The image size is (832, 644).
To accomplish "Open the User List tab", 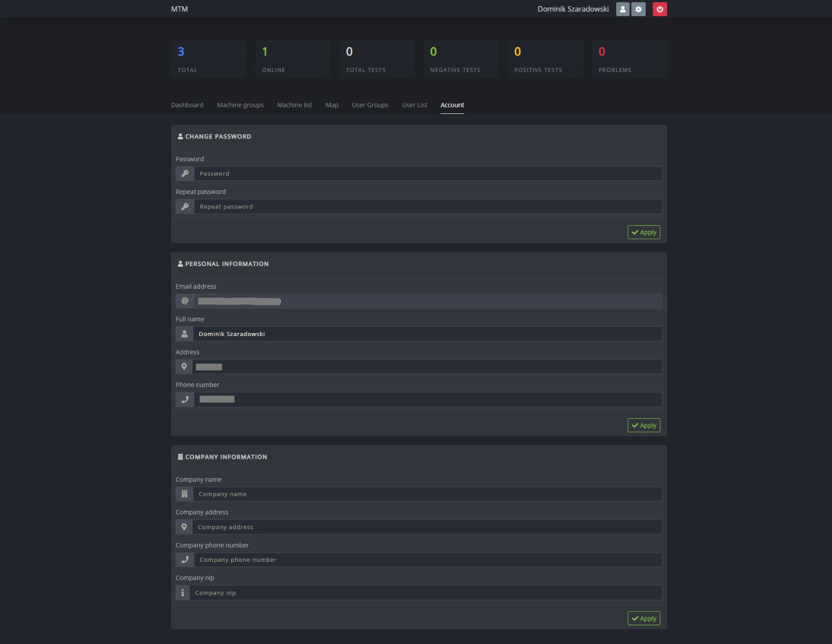I will tap(414, 105).
